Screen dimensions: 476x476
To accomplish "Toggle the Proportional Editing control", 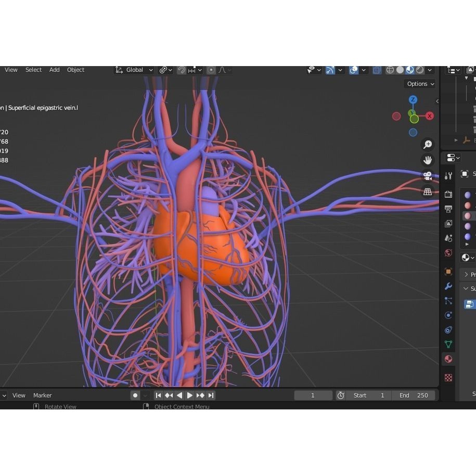I will 211,70.
